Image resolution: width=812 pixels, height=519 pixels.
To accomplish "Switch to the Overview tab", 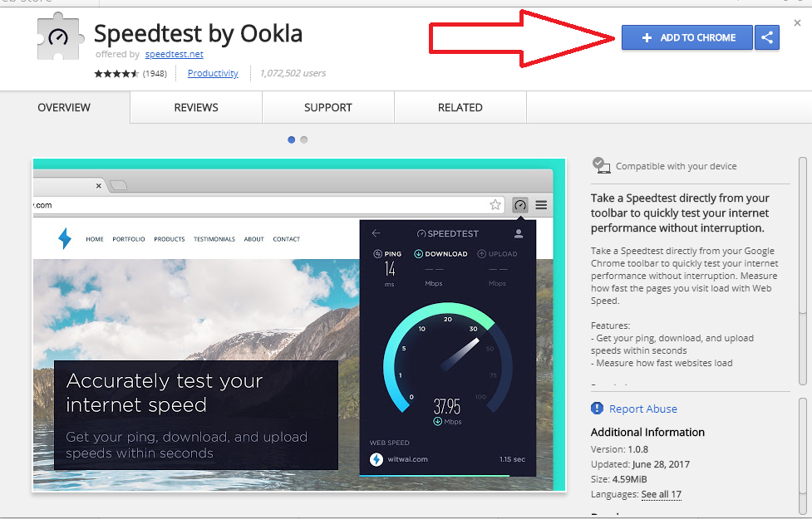I will pos(64,108).
